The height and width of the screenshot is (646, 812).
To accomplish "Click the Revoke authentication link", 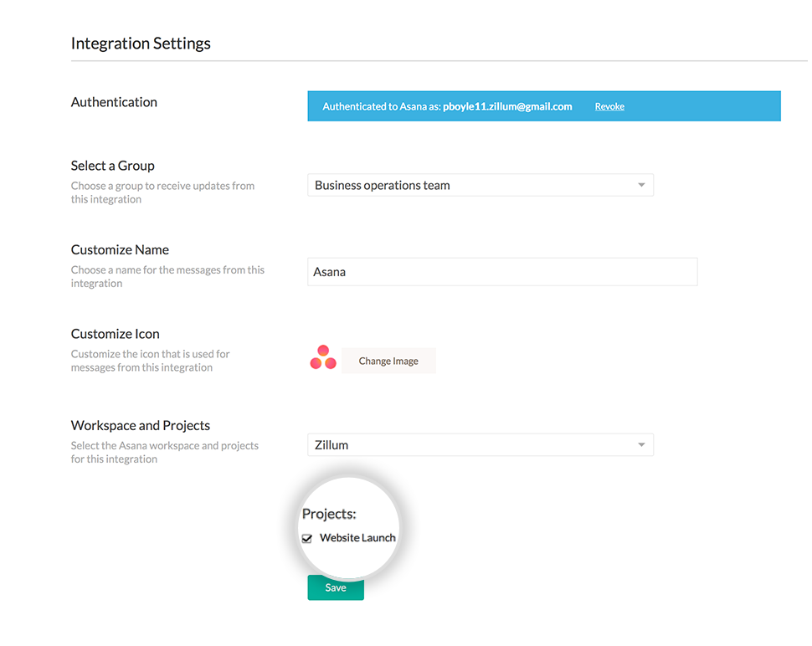I will point(609,106).
